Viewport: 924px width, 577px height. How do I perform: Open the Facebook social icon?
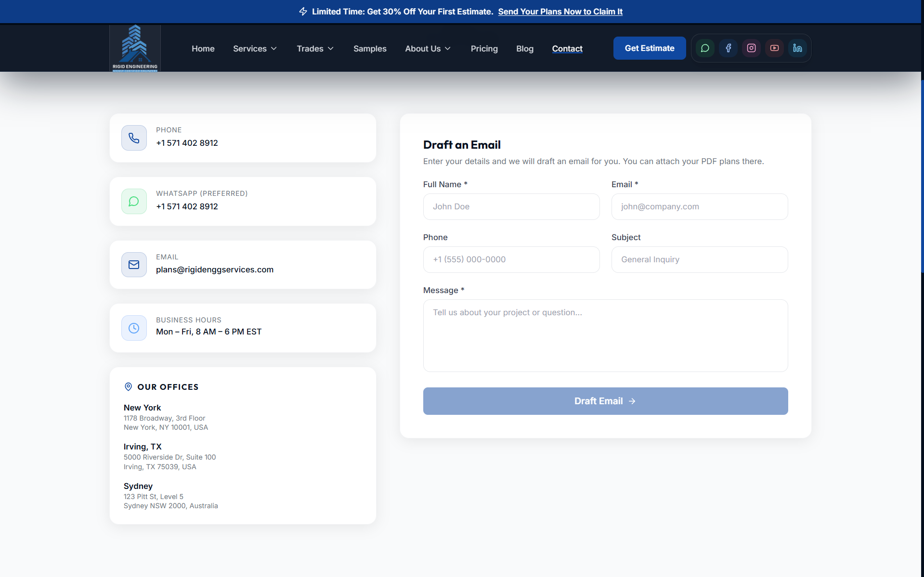728,48
